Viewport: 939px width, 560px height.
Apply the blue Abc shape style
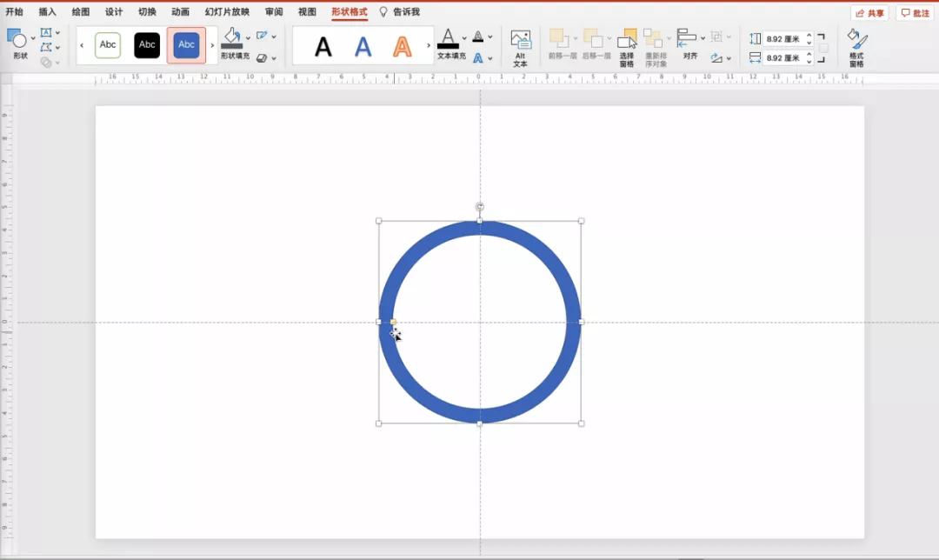click(x=186, y=45)
